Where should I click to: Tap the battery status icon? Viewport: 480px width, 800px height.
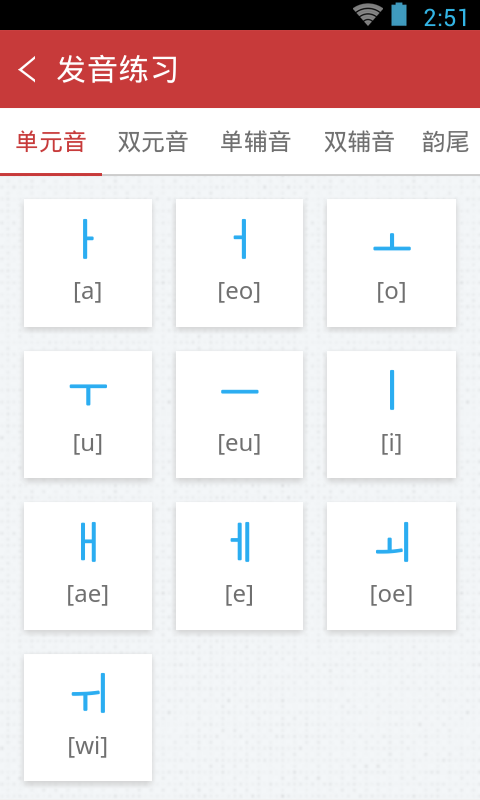[x=399, y=14]
